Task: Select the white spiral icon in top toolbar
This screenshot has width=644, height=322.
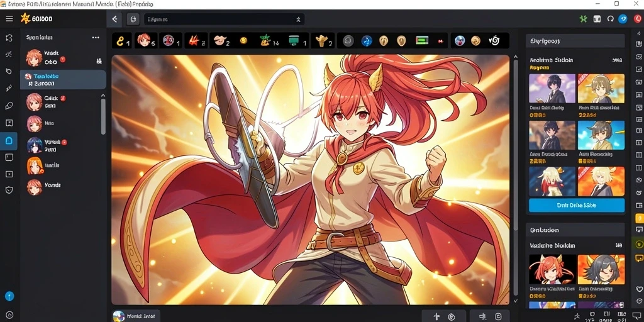Action: 494,40
